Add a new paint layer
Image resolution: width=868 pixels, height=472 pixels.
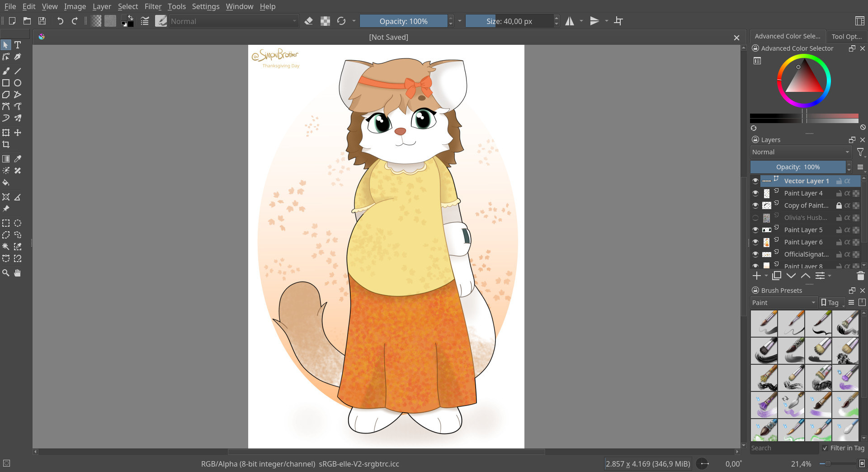(757, 276)
